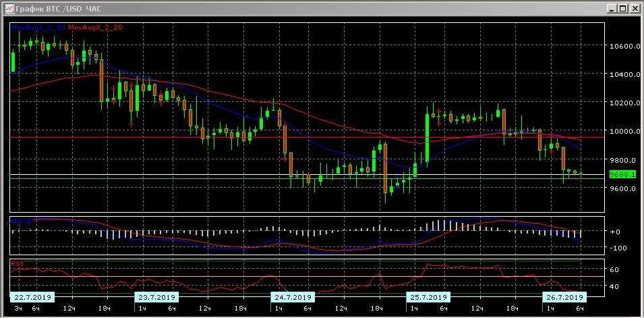
Task: Click the 10600.0 price axis label
Action: point(624,47)
